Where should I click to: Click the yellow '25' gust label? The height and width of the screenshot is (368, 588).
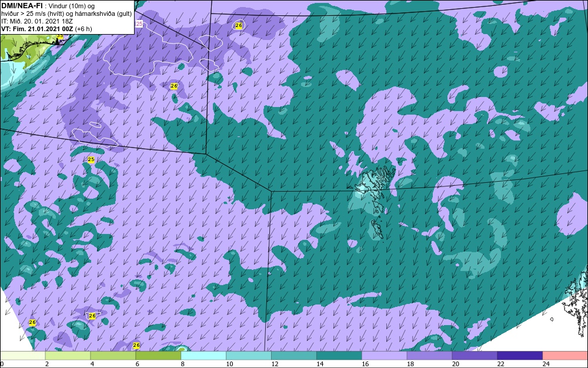tap(91, 160)
